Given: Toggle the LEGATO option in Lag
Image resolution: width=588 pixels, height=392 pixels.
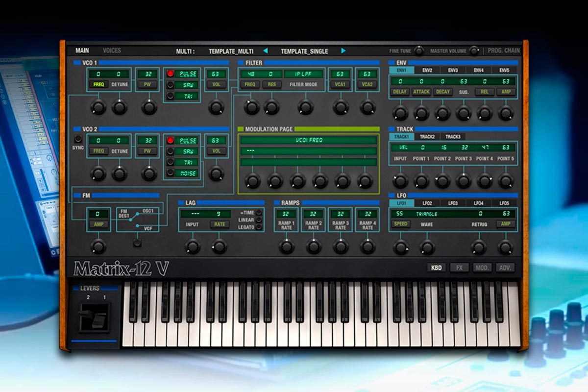Looking at the screenshot, I should coord(259,227).
